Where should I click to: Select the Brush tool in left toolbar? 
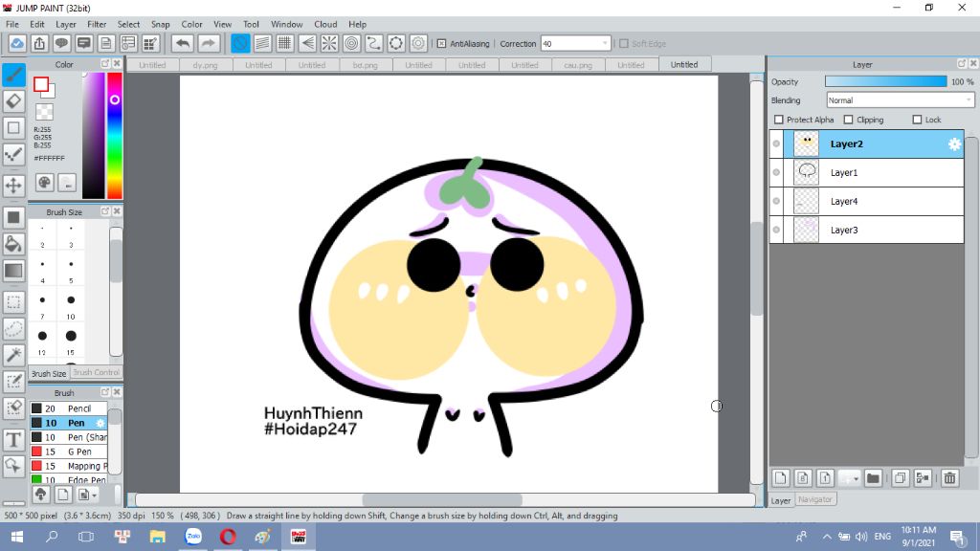(13, 75)
